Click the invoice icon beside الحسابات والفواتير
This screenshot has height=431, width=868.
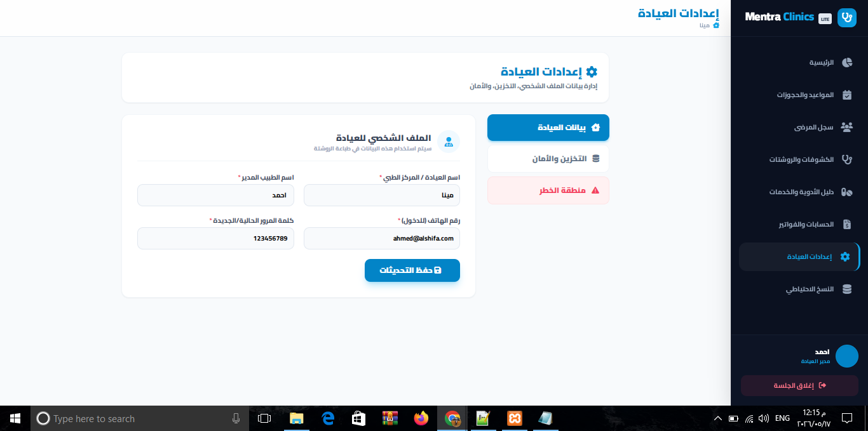pyautogui.click(x=846, y=224)
